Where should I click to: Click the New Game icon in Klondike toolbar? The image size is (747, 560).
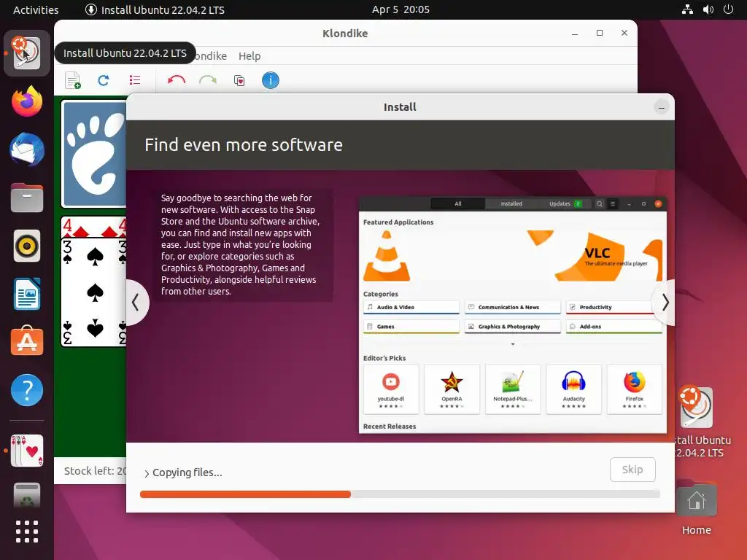(73, 80)
